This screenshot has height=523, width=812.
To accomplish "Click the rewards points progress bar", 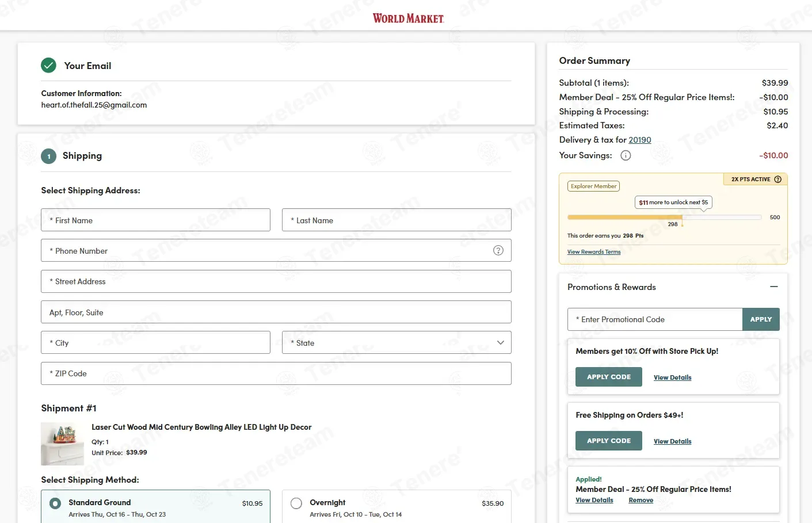I will (x=665, y=217).
